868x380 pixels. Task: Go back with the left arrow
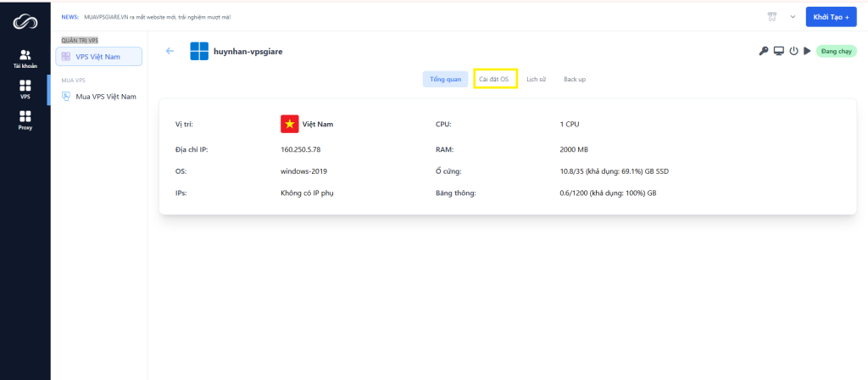(170, 51)
